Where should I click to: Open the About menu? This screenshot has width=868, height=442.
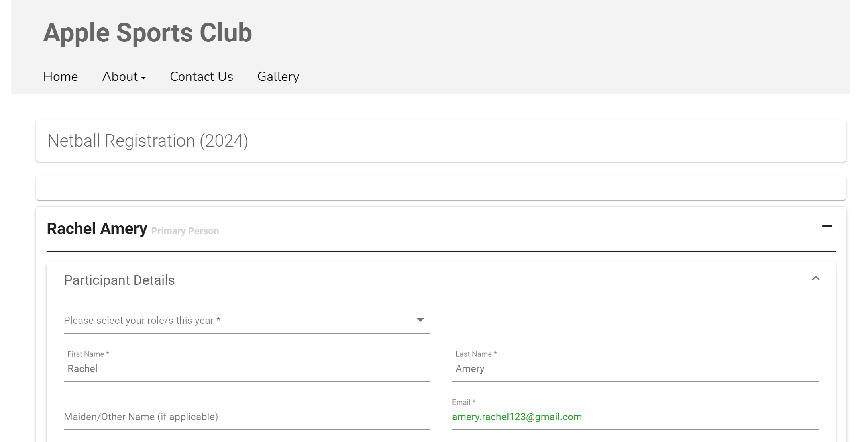click(x=124, y=76)
